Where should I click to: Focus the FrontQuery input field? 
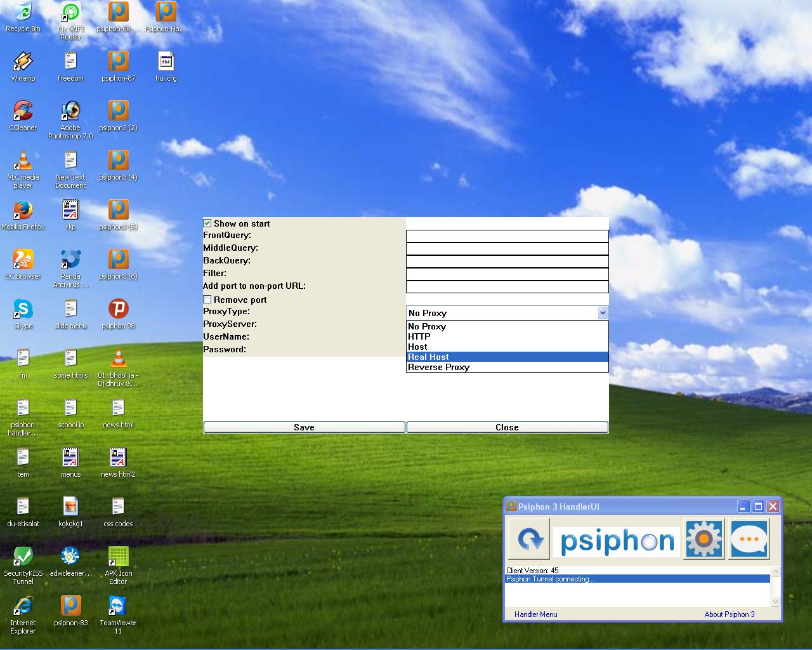(x=507, y=236)
